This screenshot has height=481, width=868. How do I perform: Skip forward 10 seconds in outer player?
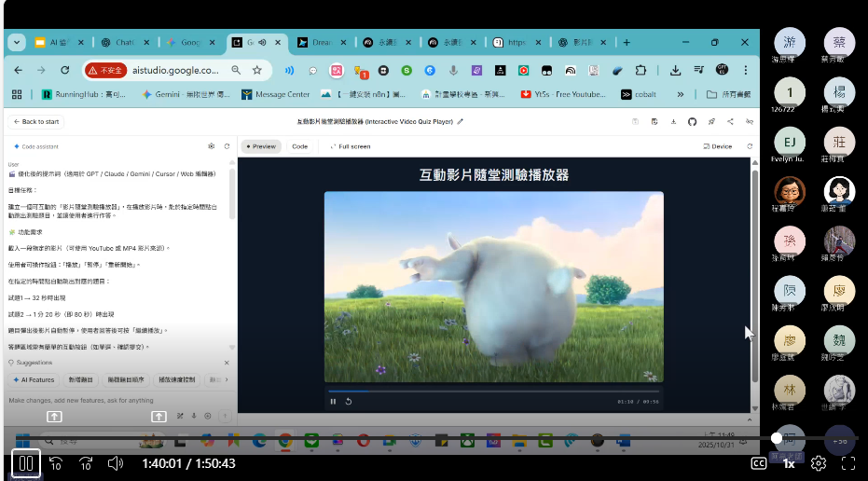tap(86, 463)
